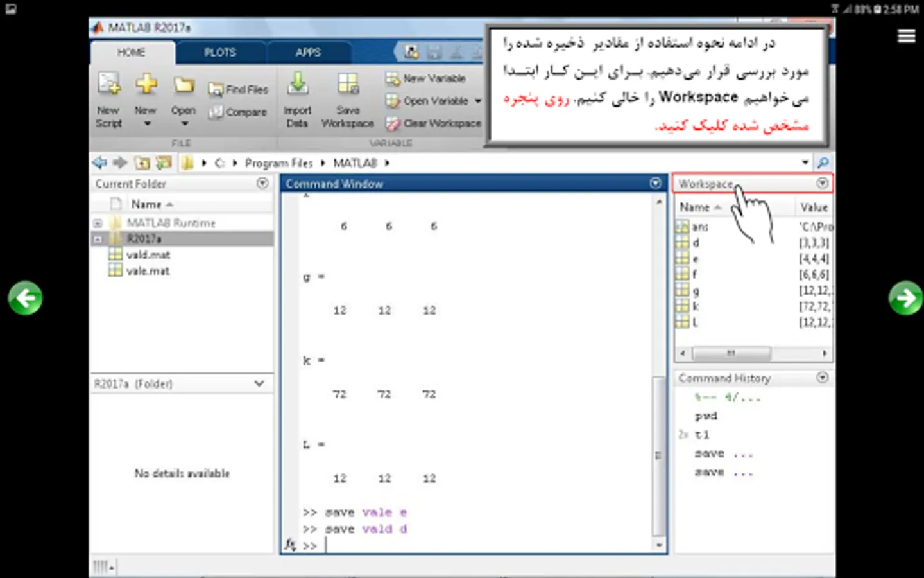Go forward with the address bar arrow
Screen dimensions: 924x578
(120, 162)
